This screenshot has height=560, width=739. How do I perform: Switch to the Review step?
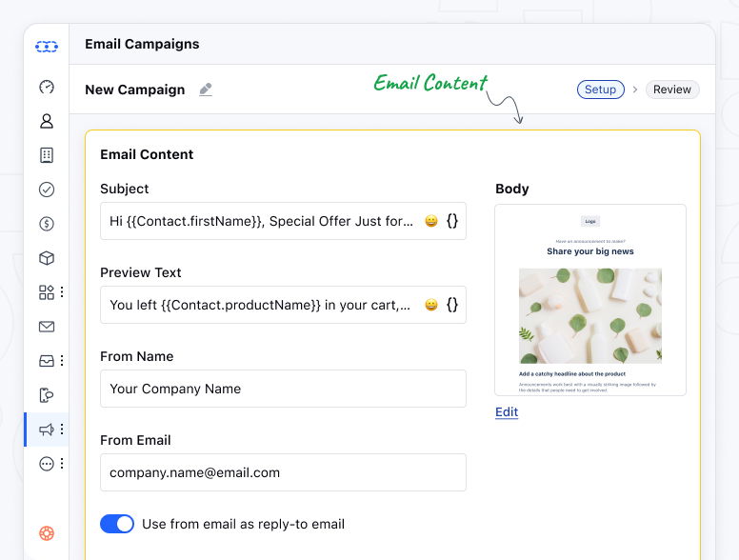(x=671, y=90)
